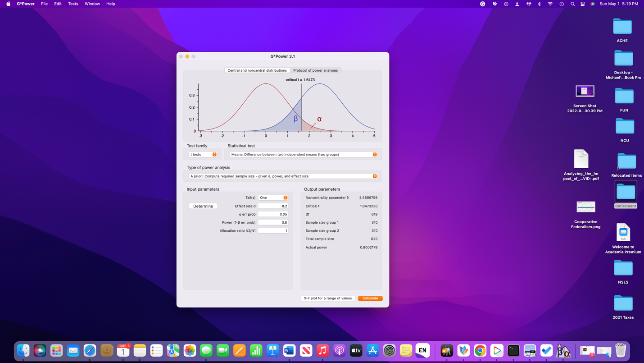Open Finder from the Dock
The height and width of the screenshot is (363, 644).
coord(23,350)
